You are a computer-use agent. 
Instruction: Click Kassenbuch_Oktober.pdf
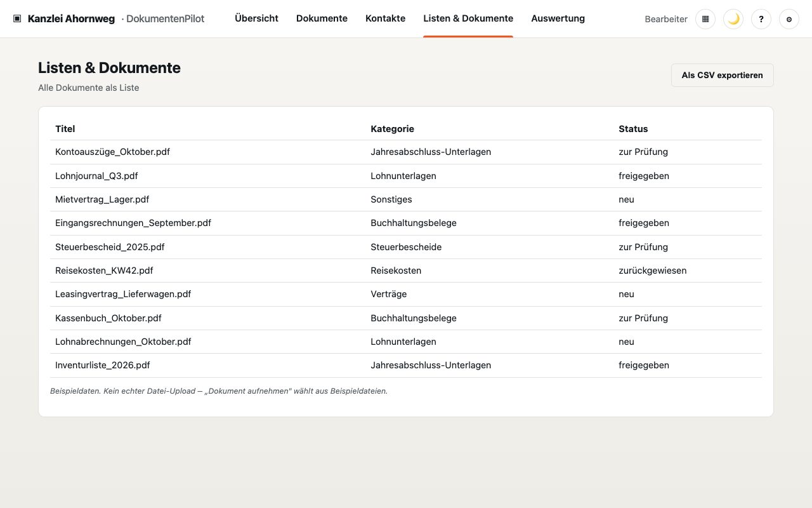108,318
